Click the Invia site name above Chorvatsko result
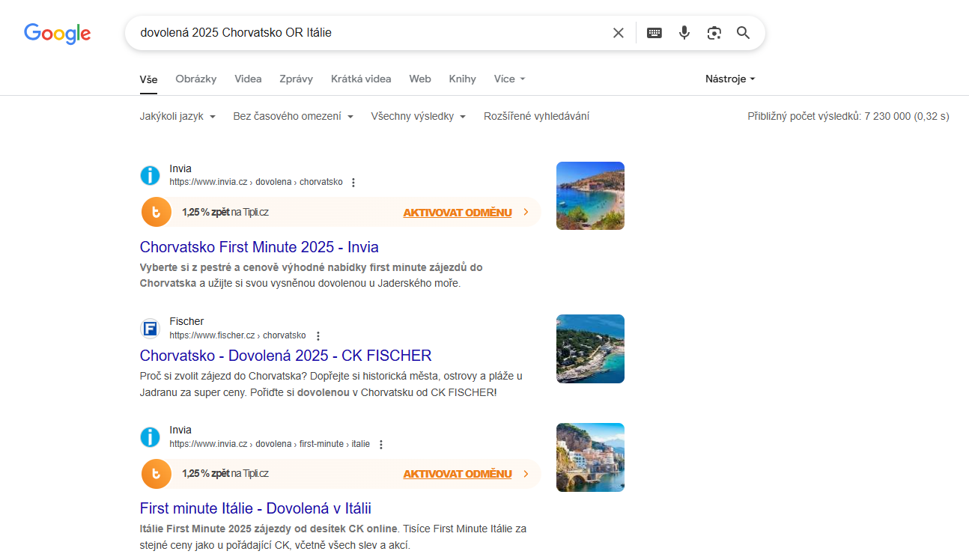969x560 pixels. coord(180,168)
